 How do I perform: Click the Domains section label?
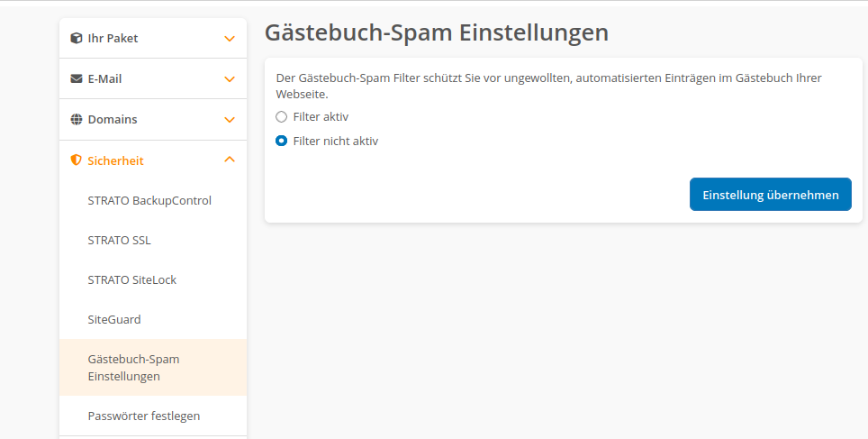pyautogui.click(x=113, y=120)
